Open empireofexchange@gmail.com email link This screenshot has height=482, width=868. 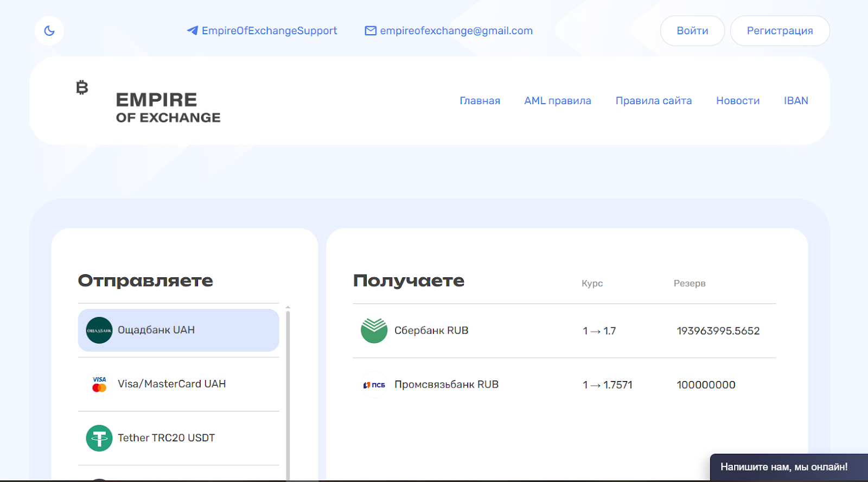[x=456, y=31]
